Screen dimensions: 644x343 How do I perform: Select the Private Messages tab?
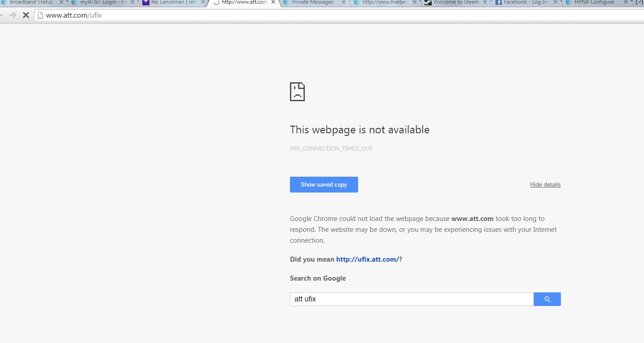(313, 2)
